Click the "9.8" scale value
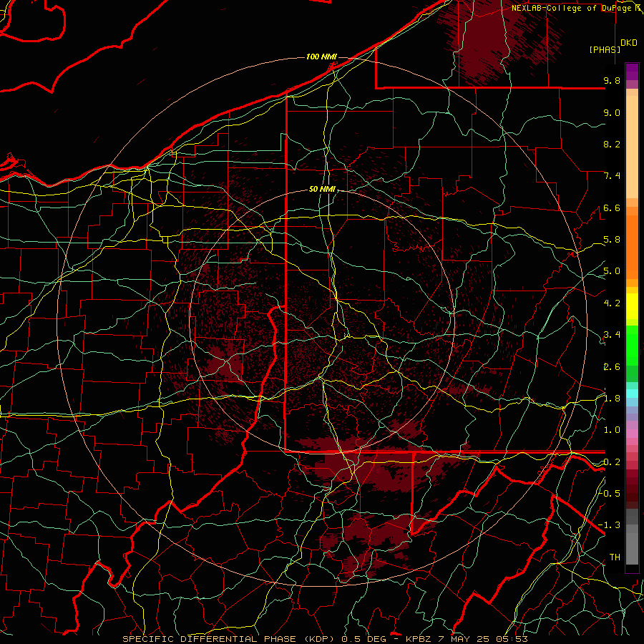This screenshot has height=644, width=644. tap(612, 80)
